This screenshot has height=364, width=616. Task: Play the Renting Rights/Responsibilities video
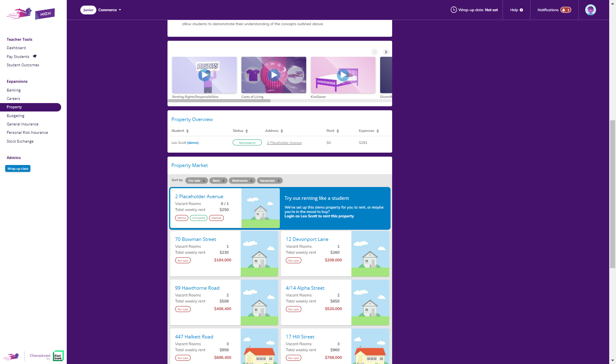click(x=204, y=75)
